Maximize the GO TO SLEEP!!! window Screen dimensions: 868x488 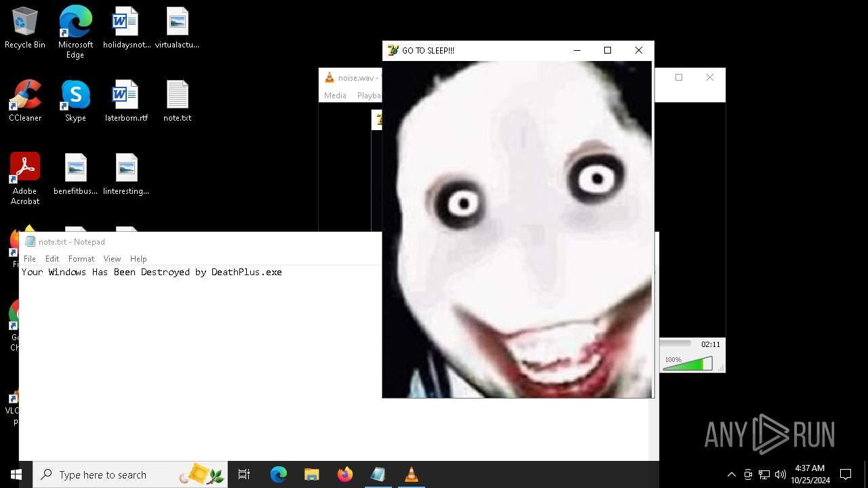(x=608, y=50)
